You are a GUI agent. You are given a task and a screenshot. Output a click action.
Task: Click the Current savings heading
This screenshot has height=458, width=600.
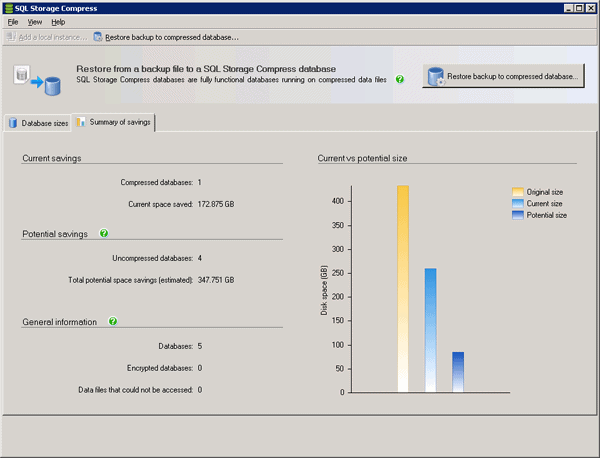(52, 158)
